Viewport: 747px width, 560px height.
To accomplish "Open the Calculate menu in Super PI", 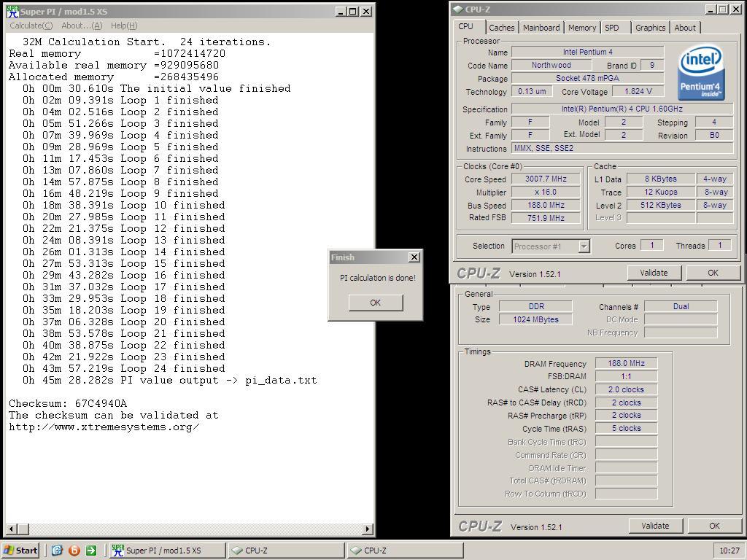I will point(31,26).
